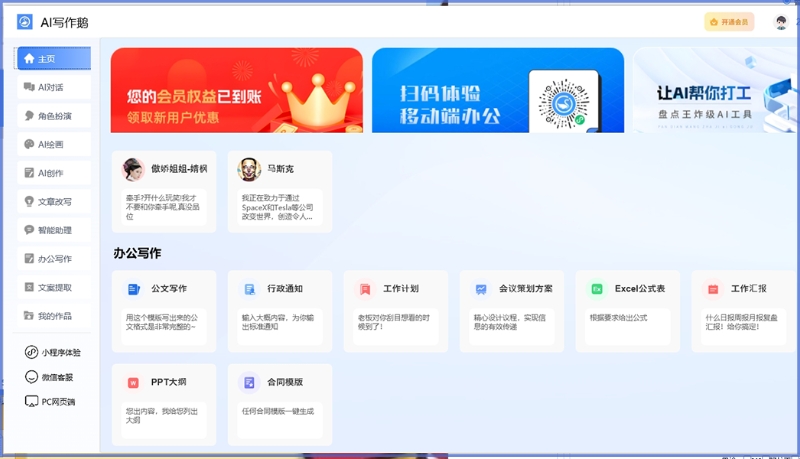Open the 工作计划 template title

401,289
